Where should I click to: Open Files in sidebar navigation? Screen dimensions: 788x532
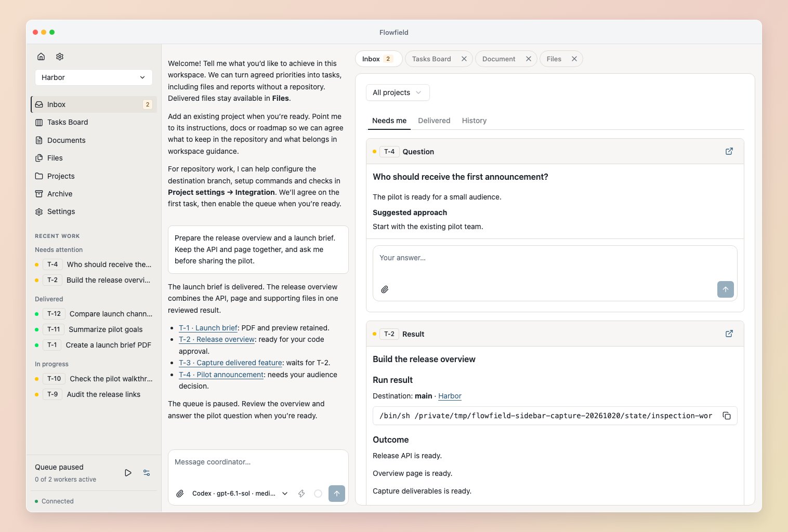coord(94,158)
